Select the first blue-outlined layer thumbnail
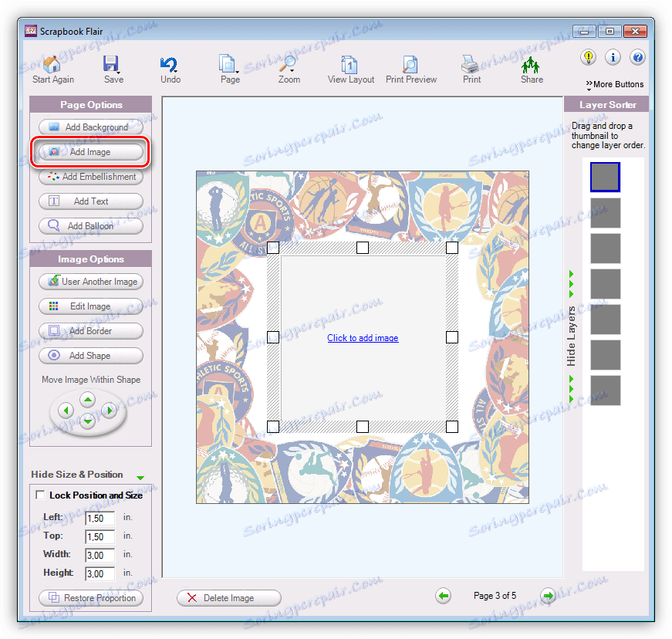Screen dimensions: 672x639 click(x=605, y=177)
